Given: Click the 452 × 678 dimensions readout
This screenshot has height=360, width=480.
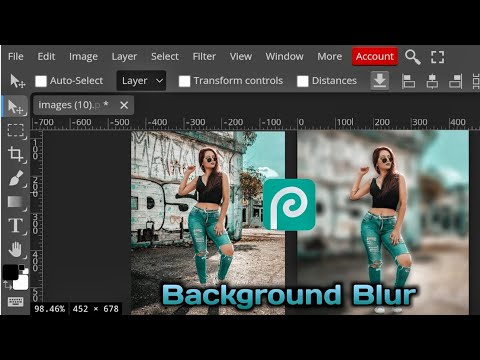Looking at the screenshot, I should point(96,309).
